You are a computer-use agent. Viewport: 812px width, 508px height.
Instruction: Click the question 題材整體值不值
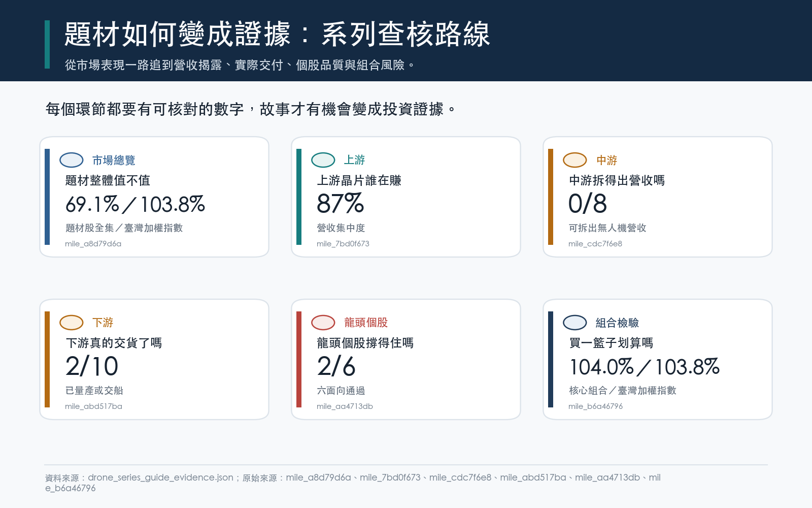click(x=108, y=180)
